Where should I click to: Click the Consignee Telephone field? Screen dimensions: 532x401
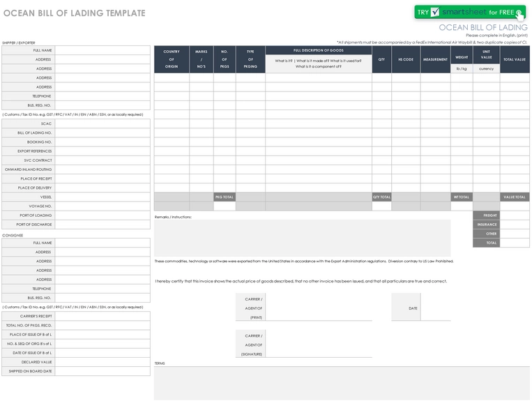pyautogui.click(x=102, y=289)
